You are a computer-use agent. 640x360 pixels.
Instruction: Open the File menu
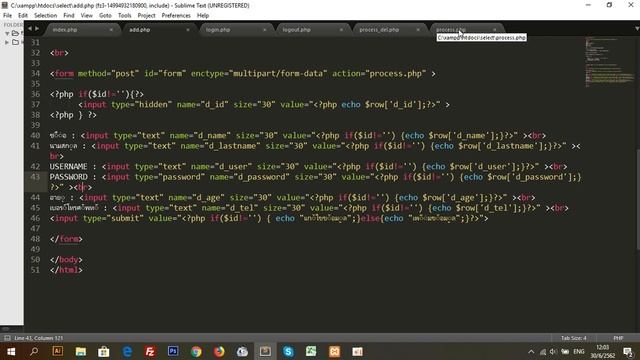7,16
